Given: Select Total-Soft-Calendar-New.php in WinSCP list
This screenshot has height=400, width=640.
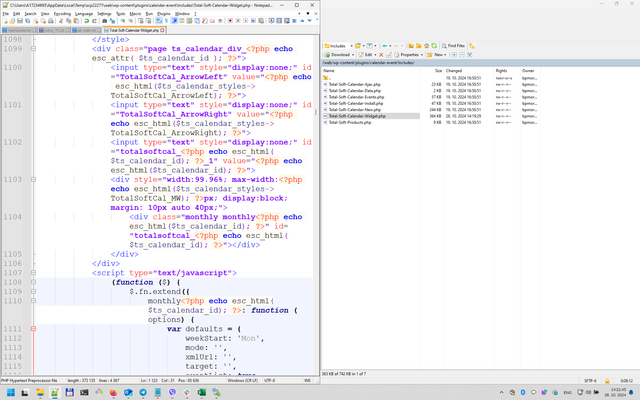Looking at the screenshot, I should [355, 110].
